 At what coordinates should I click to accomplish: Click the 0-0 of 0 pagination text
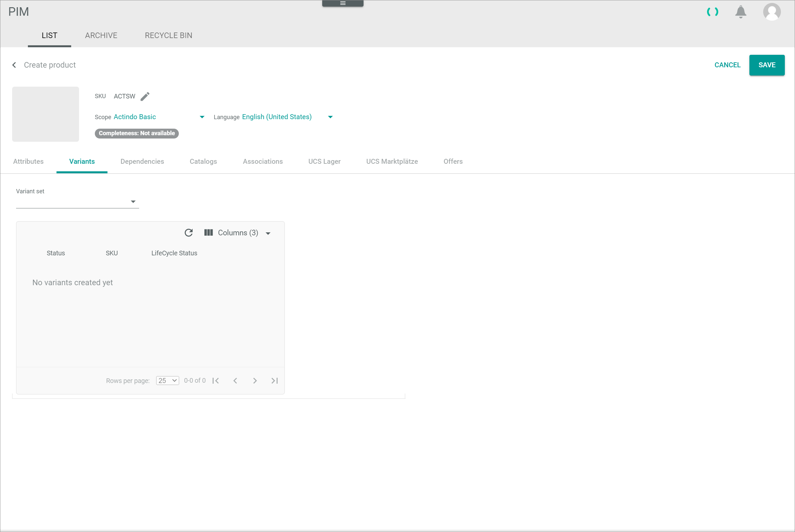[x=195, y=381]
